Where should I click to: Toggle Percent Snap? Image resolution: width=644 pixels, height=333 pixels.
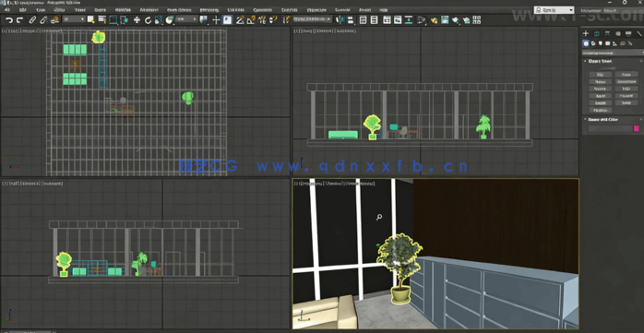pyautogui.click(x=262, y=19)
